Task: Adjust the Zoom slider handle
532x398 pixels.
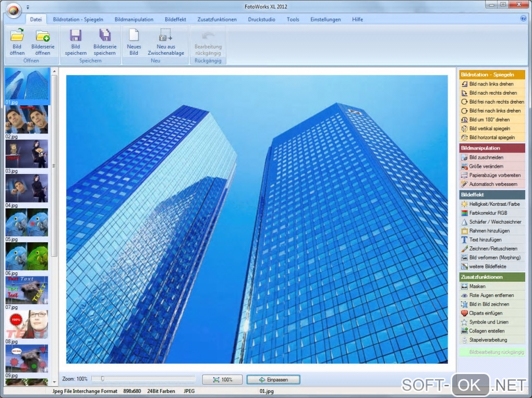Action: pos(102,379)
